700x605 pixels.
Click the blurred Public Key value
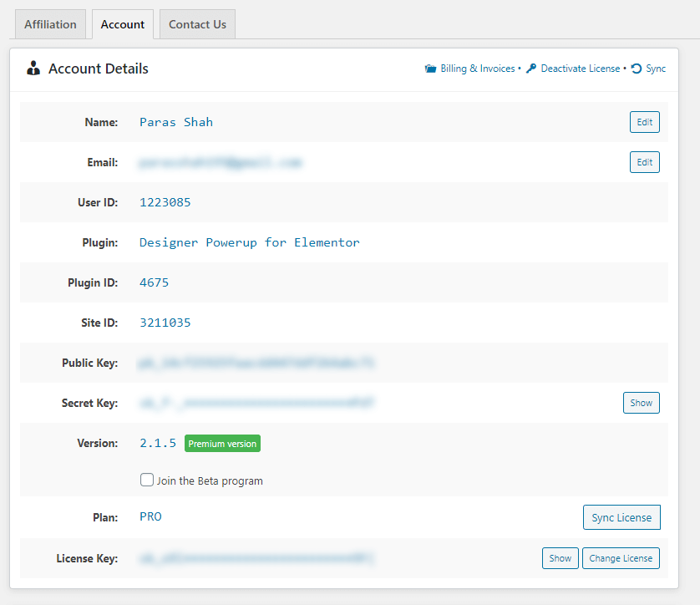tap(256, 363)
